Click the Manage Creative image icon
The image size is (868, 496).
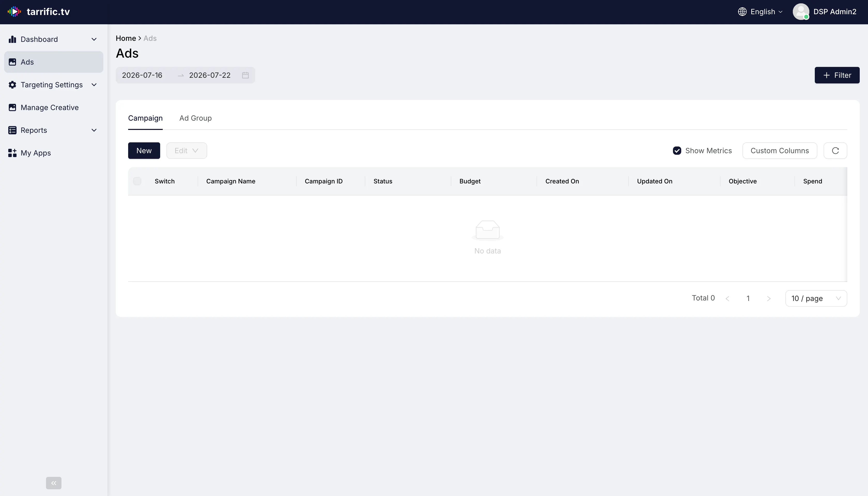[x=12, y=108]
